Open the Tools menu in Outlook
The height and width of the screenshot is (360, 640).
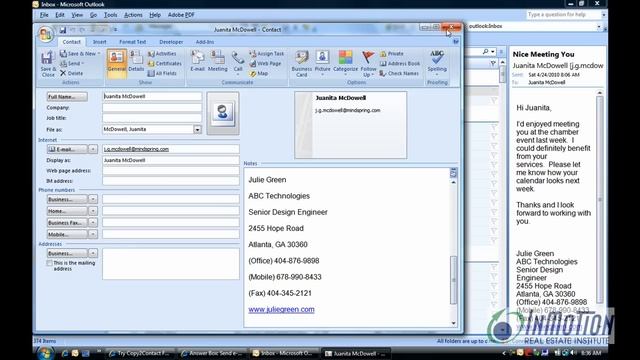[x=110, y=15]
